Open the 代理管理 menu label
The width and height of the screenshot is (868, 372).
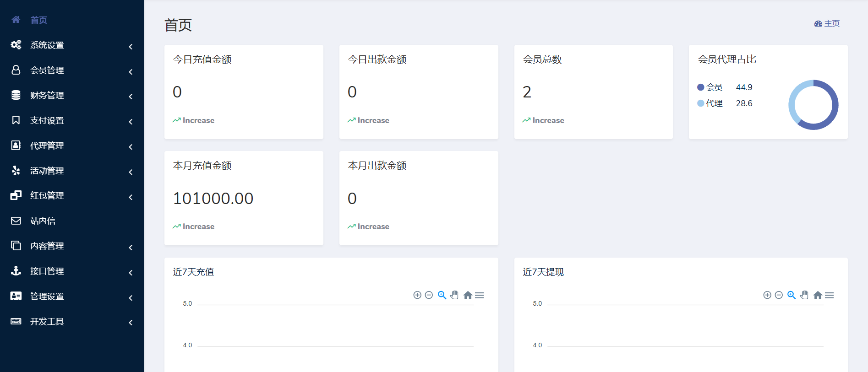[47, 146]
